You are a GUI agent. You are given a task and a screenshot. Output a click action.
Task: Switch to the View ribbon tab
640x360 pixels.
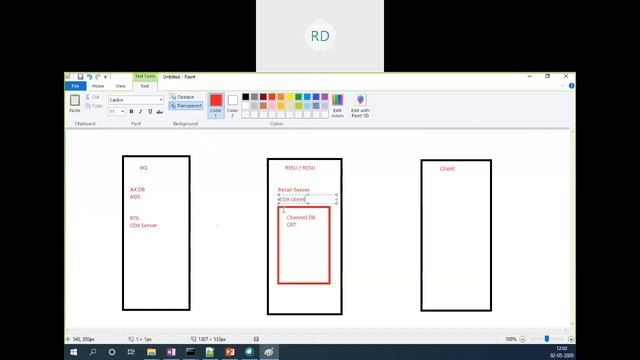[120, 86]
